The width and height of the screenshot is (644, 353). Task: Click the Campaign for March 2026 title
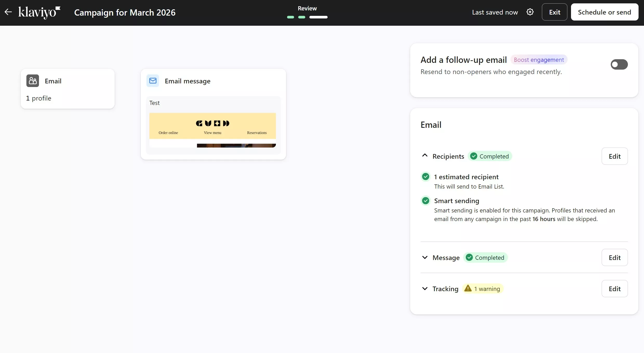click(x=125, y=12)
